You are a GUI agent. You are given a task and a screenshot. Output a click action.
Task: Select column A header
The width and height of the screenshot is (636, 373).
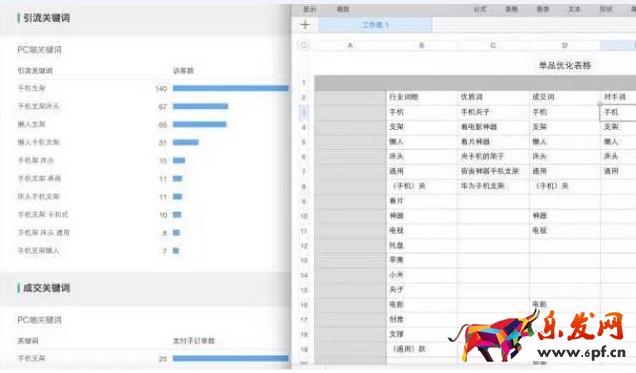point(350,45)
